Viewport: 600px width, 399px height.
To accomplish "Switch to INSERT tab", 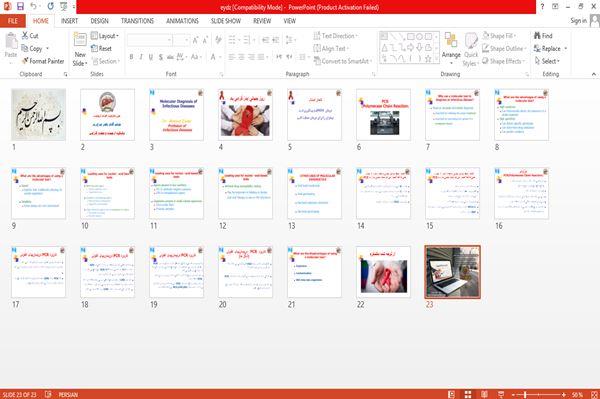I will pyautogui.click(x=69, y=21).
